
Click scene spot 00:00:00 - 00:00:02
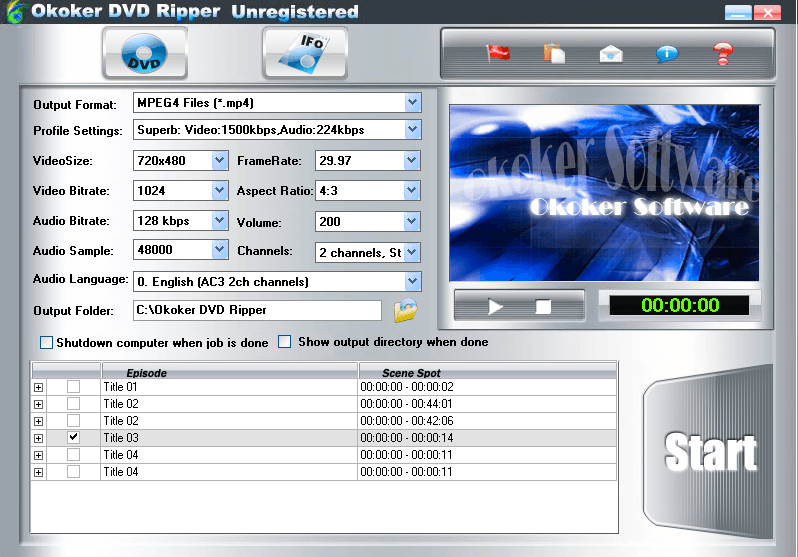click(x=407, y=387)
